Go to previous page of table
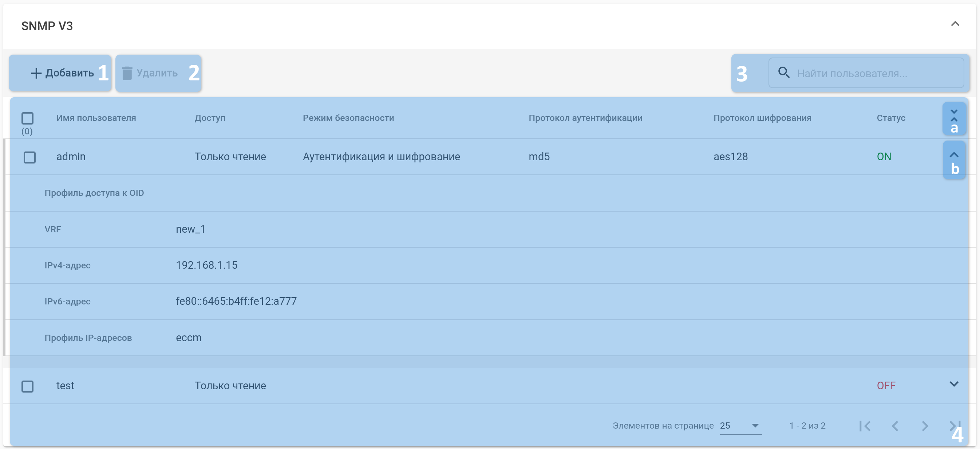This screenshot has height=449, width=980. [x=895, y=426]
